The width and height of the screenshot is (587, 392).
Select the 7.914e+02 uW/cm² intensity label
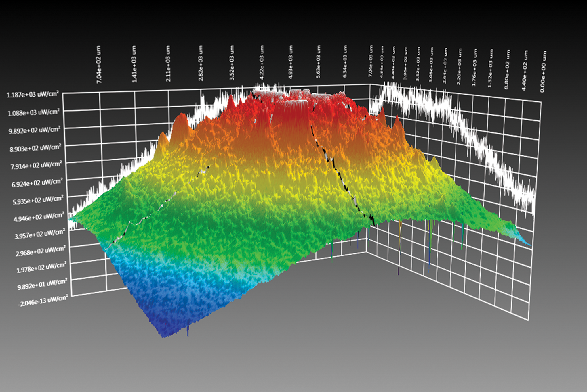36,165
